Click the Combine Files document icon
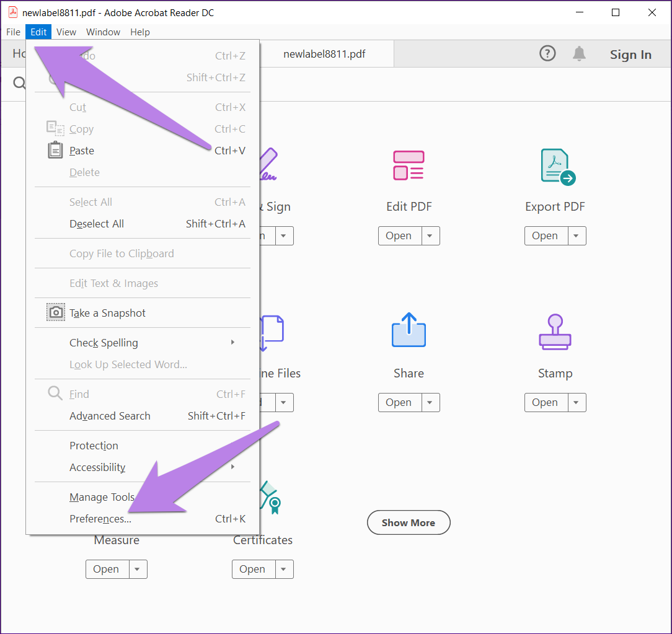The height and width of the screenshot is (634, 672). (x=273, y=332)
